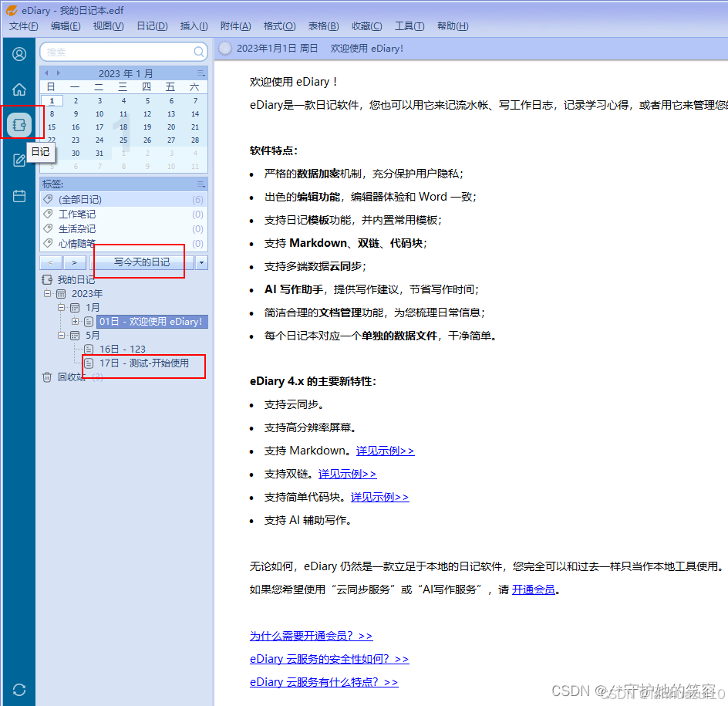Click the tag icon beside 生活杂记
The width and height of the screenshot is (728, 706).
tap(48, 228)
